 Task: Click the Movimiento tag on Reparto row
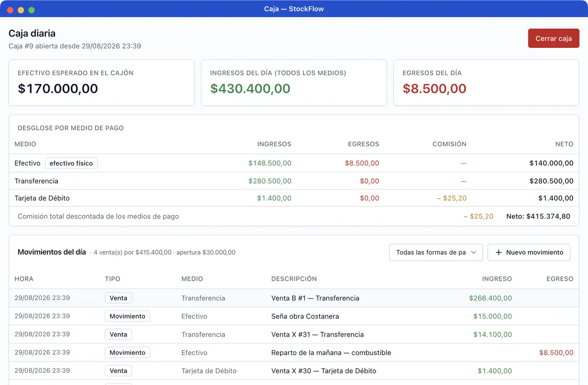pos(127,353)
